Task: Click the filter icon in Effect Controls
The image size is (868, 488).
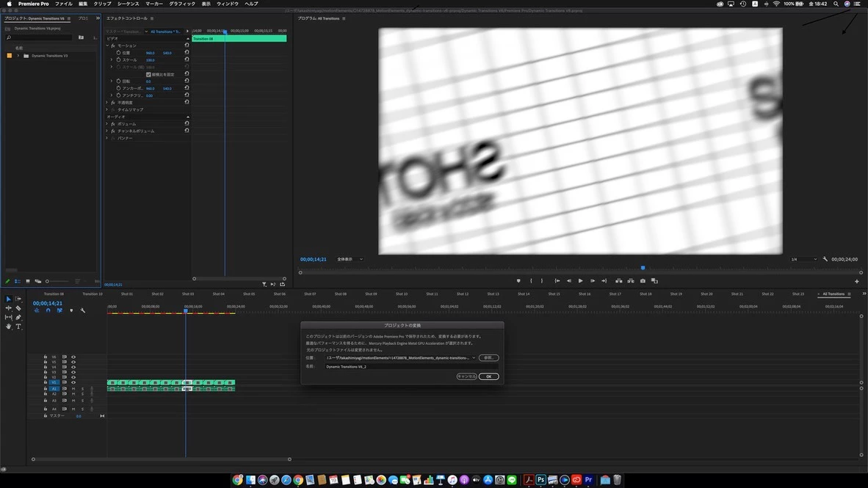Action: (x=264, y=285)
